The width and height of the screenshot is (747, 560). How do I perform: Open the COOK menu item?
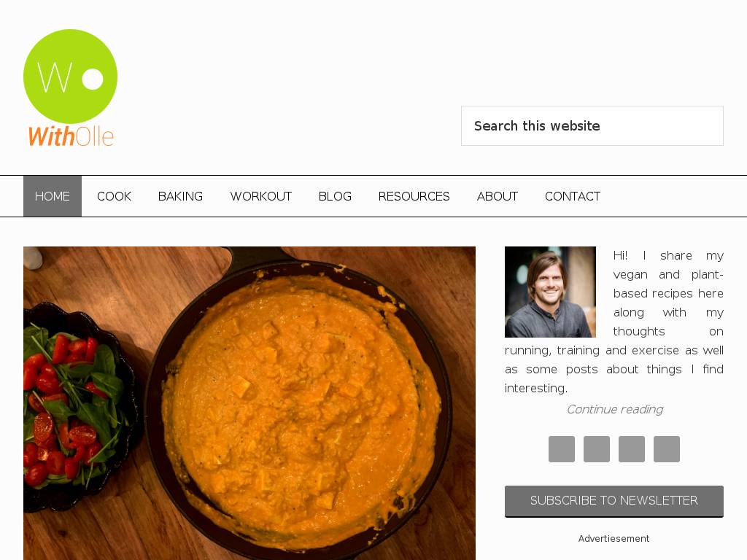pyautogui.click(x=114, y=196)
